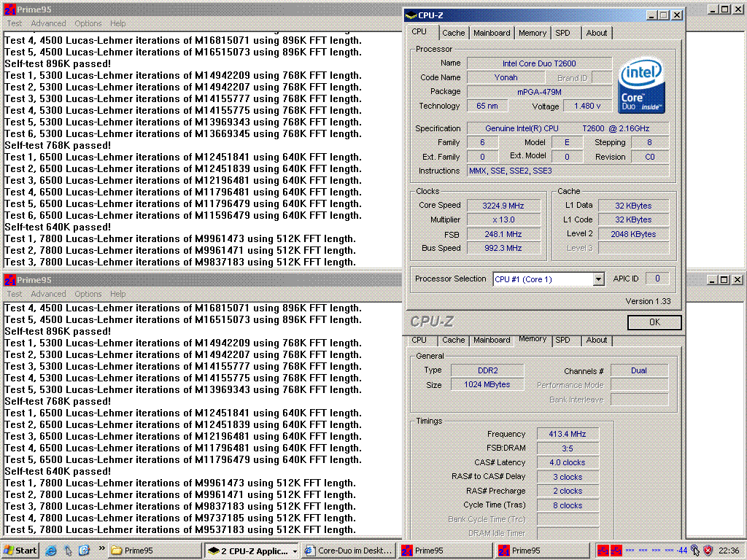The image size is (747, 560).
Task: Click the memory Type value DDR2
Action: [487, 370]
